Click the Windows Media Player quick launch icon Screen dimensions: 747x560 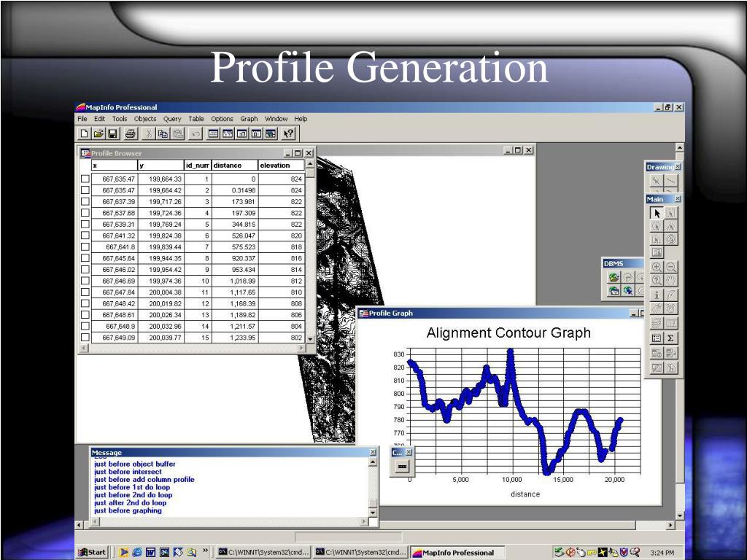124,553
